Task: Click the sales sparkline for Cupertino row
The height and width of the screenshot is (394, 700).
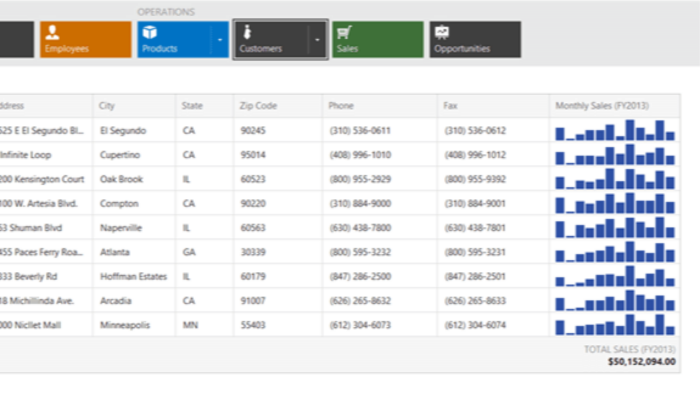Action: point(615,154)
